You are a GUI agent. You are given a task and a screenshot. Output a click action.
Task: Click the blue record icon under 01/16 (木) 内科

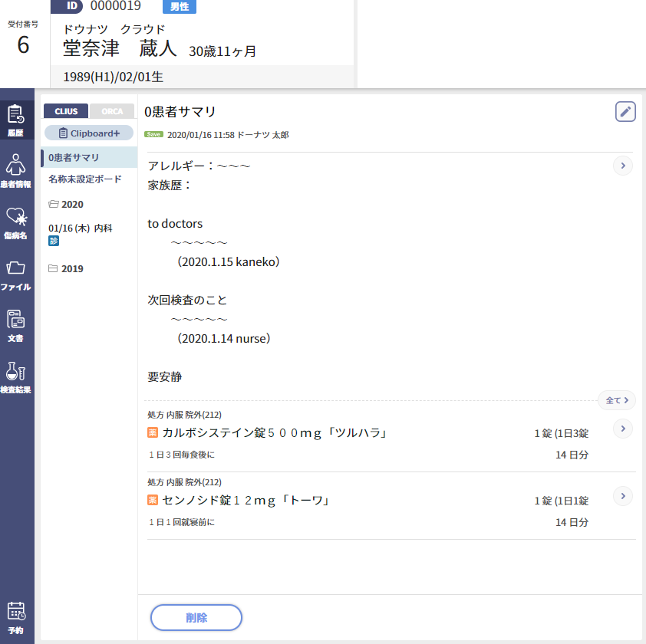pyautogui.click(x=54, y=241)
